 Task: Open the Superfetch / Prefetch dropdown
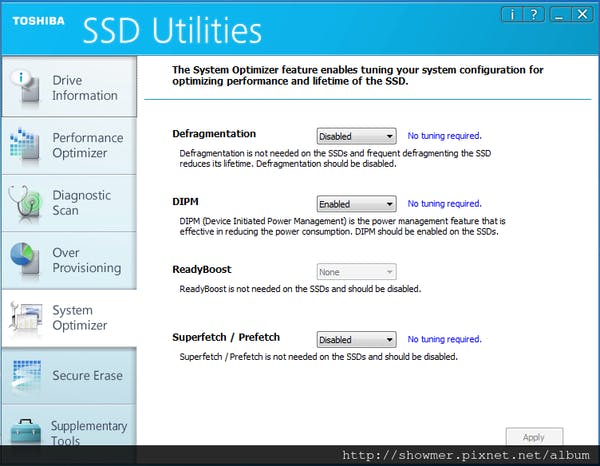click(x=356, y=339)
